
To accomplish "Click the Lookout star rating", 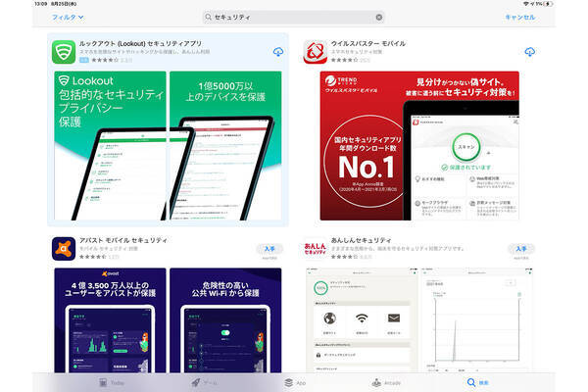I will coord(105,60).
